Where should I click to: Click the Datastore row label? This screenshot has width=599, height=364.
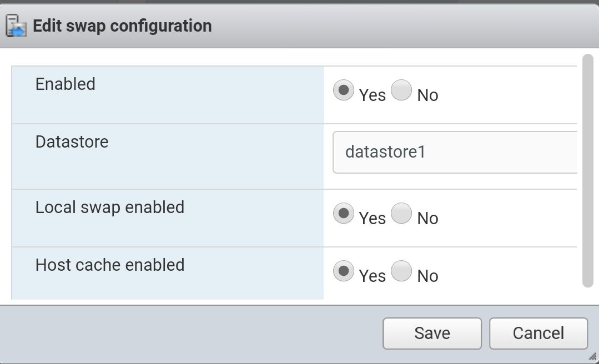pos(72,141)
